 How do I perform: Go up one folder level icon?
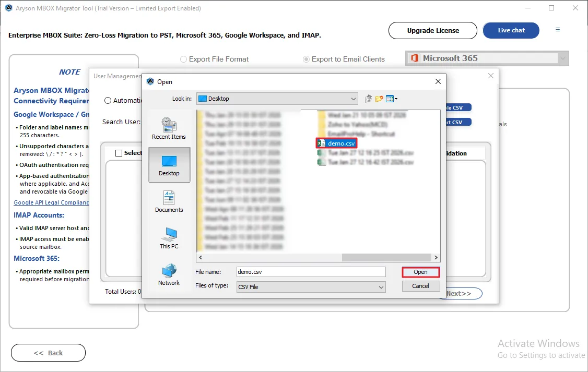pyautogui.click(x=368, y=99)
